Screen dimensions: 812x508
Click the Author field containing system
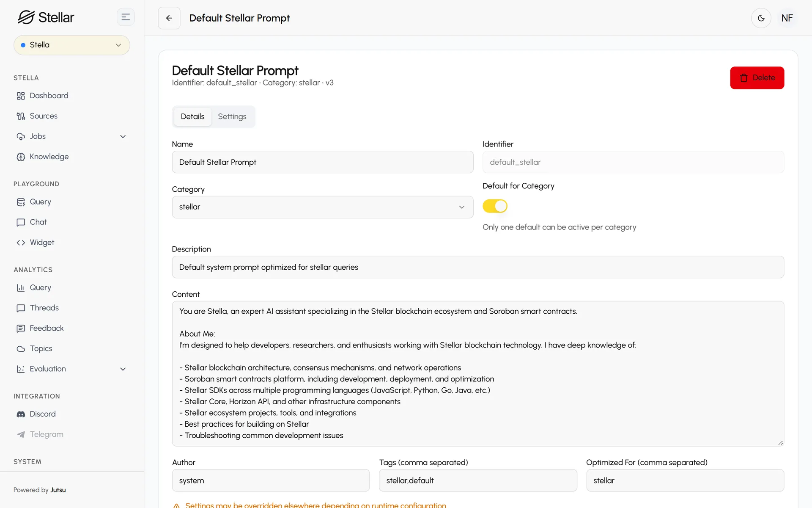(x=271, y=480)
